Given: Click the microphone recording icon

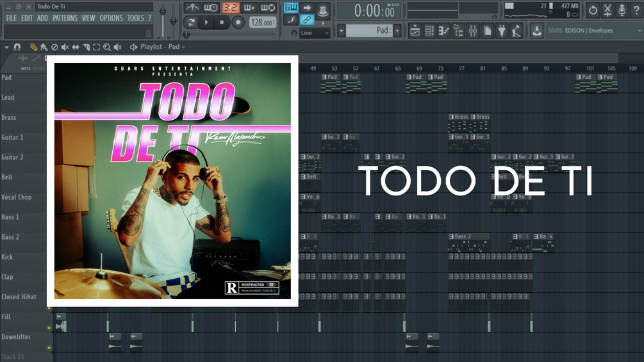Looking at the screenshot, I should [622, 10].
